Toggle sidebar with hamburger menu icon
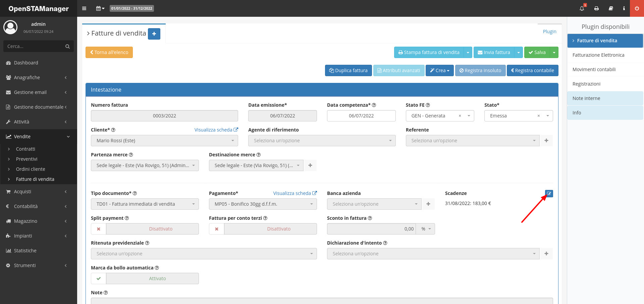The image size is (644, 304). point(84,8)
